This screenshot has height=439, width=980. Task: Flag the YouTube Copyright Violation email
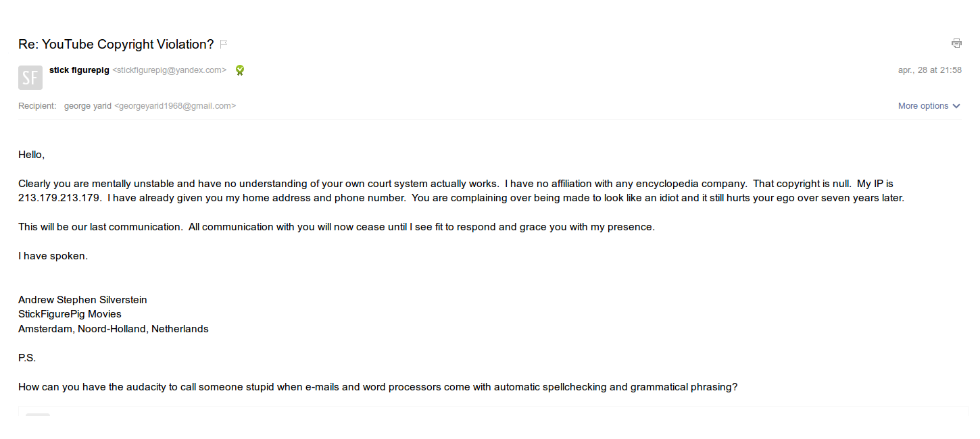(224, 45)
